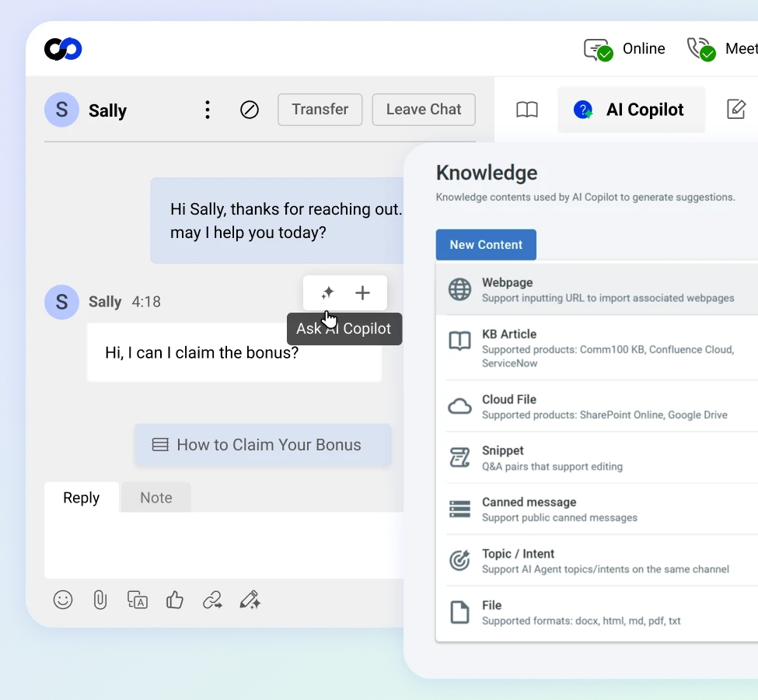
Task: Open the chat Online status icon
Action: (x=599, y=49)
